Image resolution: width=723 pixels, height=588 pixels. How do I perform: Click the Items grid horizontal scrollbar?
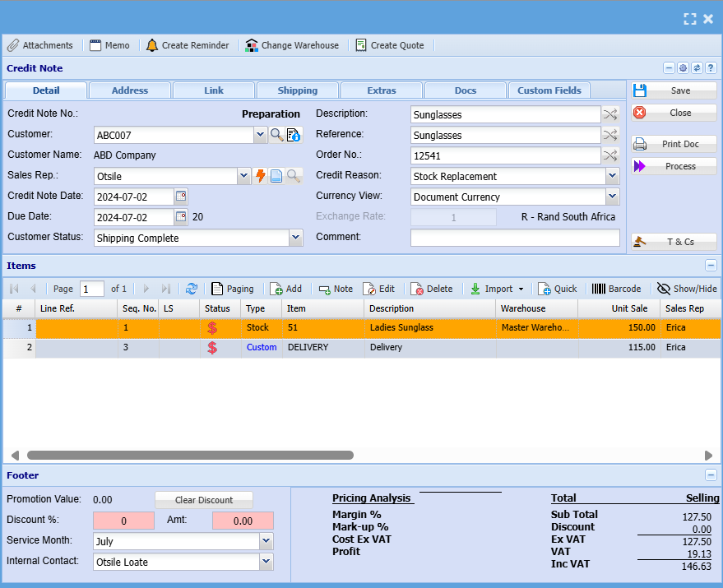pos(190,455)
